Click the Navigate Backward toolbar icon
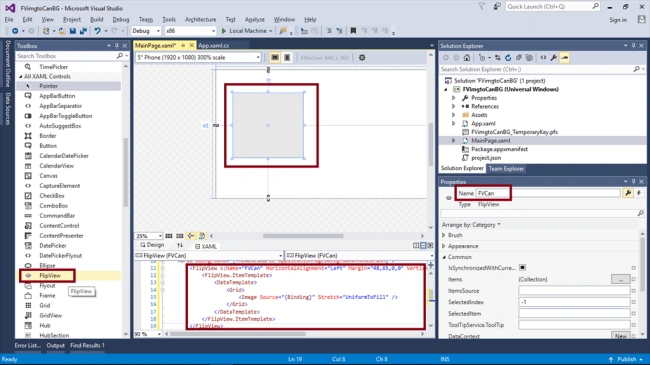 15,31
